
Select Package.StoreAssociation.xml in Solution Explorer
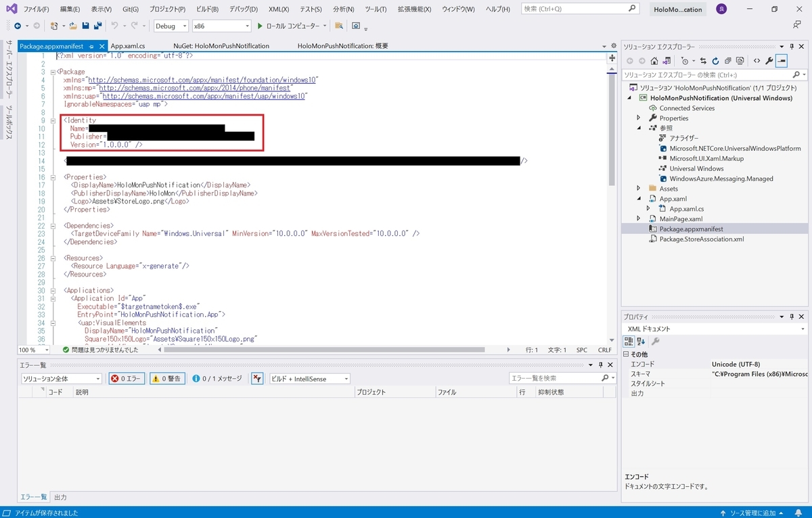click(x=702, y=239)
